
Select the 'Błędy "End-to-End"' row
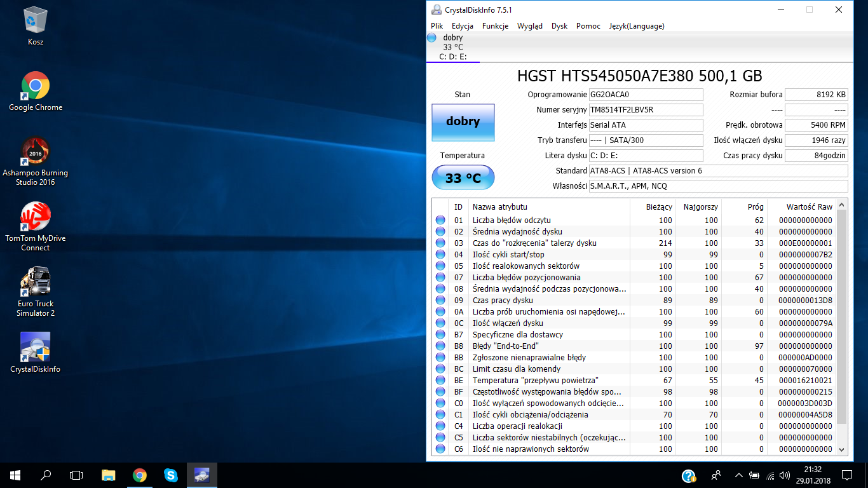click(x=634, y=346)
